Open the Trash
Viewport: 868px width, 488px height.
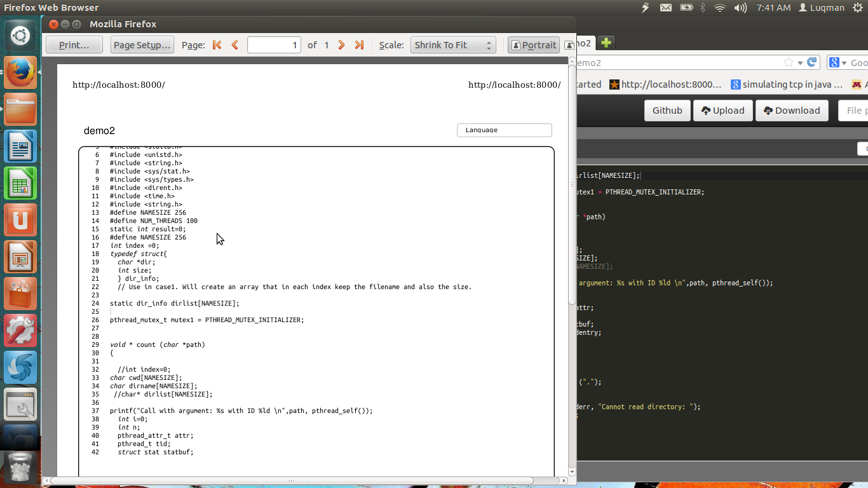click(x=20, y=468)
